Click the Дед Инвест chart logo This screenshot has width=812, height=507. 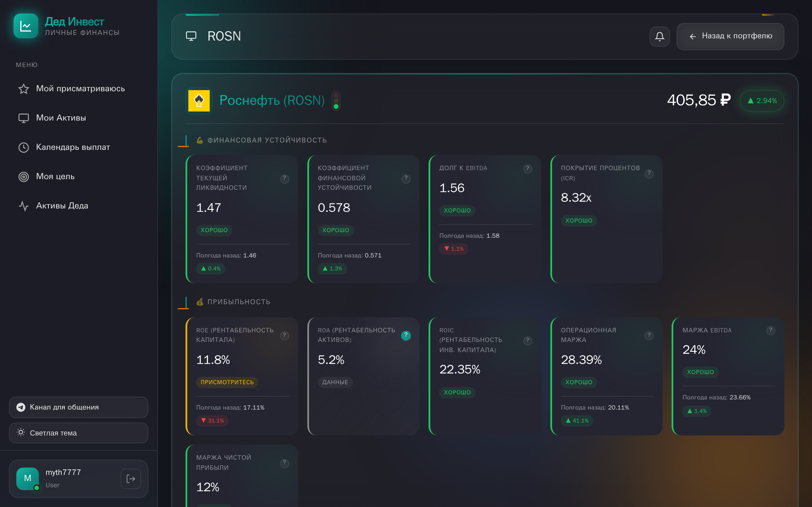tap(26, 26)
